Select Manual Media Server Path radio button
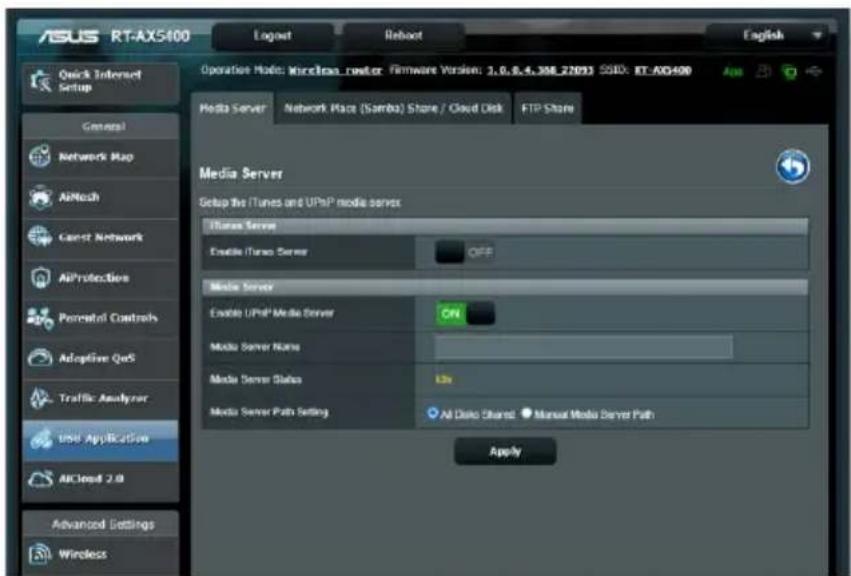The image size is (851, 576). 526,413
